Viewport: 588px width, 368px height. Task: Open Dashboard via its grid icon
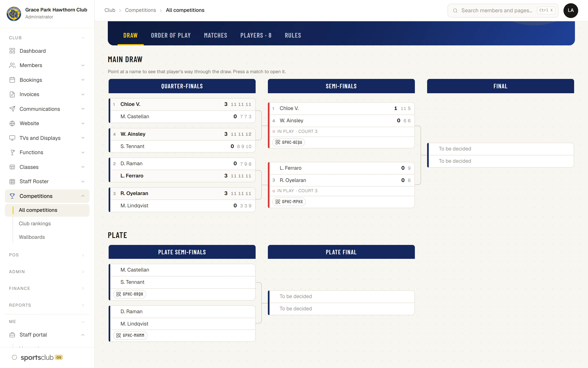(x=12, y=51)
